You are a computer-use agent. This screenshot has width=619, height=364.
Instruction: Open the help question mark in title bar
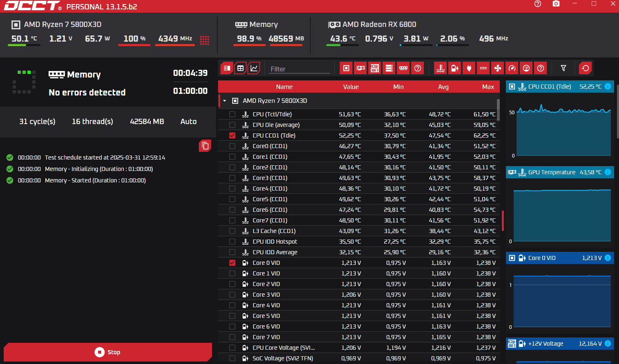pos(538,4)
